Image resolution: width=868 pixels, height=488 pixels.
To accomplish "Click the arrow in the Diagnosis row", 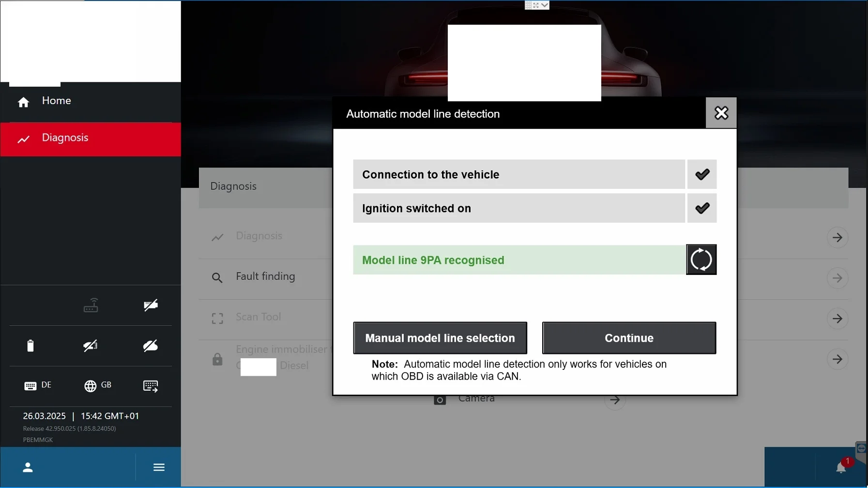I will point(838,238).
